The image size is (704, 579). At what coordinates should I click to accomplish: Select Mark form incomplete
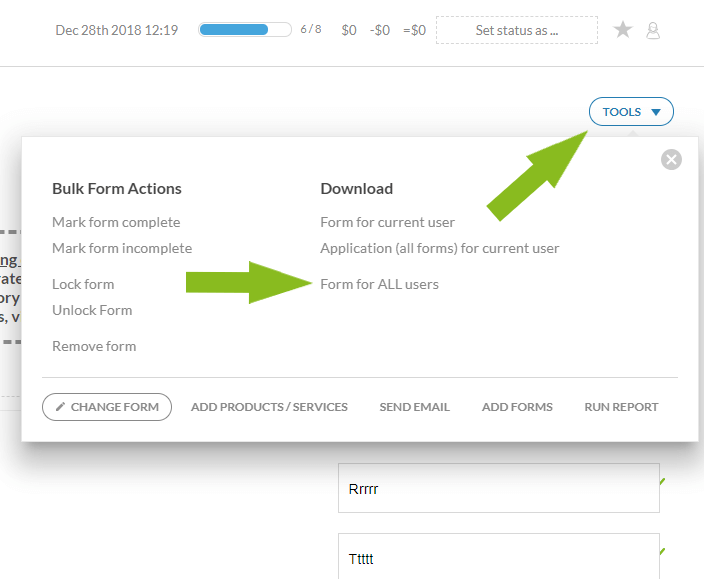point(122,248)
